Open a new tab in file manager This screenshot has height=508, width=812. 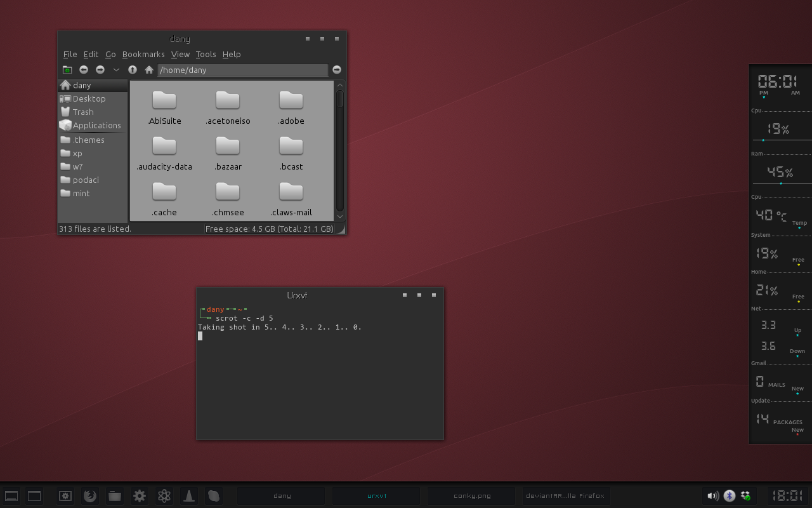click(x=67, y=70)
